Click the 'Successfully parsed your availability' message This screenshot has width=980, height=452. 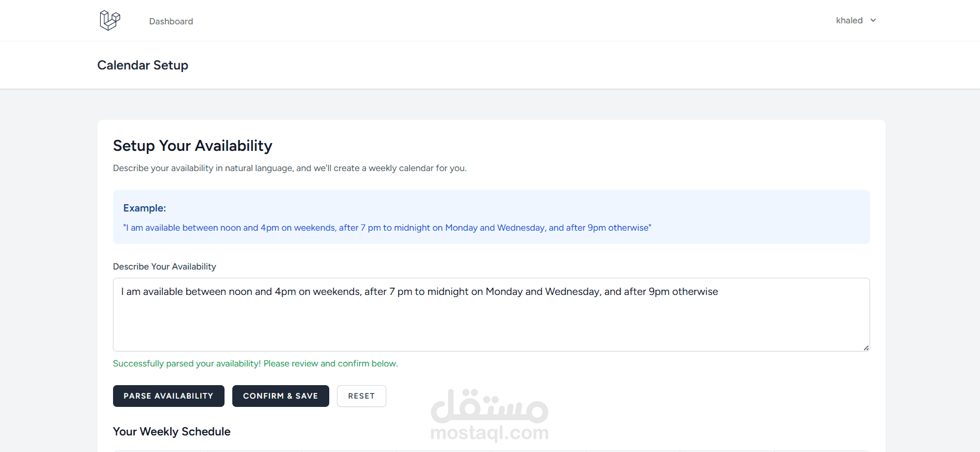pyautogui.click(x=255, y=363)
